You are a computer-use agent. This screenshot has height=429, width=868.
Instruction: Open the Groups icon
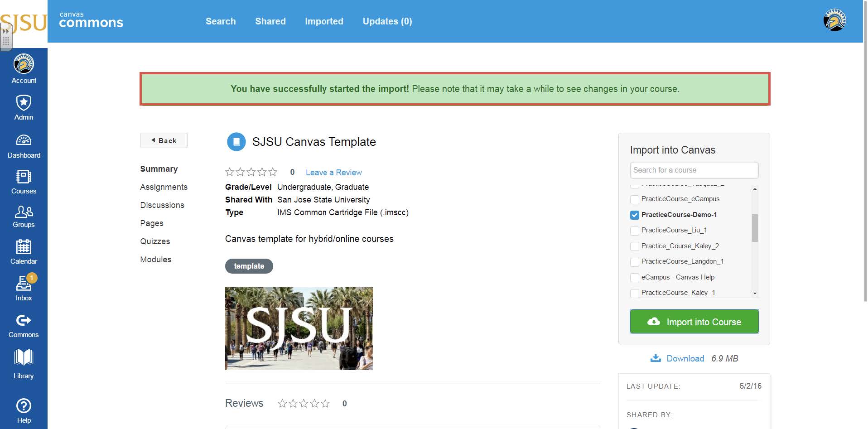[24, 211]
